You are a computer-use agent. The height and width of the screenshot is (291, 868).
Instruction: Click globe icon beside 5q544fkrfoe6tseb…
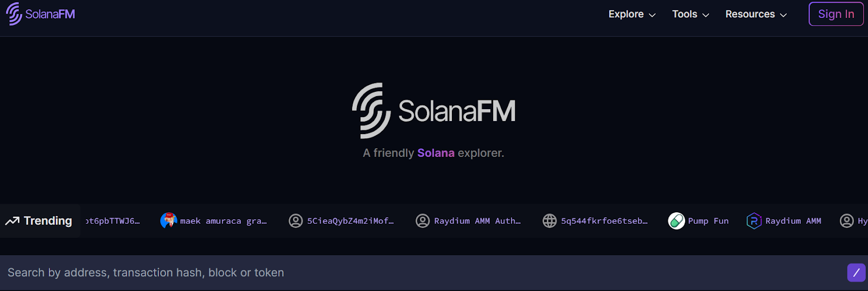pyautogui.click(x=550, y=221)
